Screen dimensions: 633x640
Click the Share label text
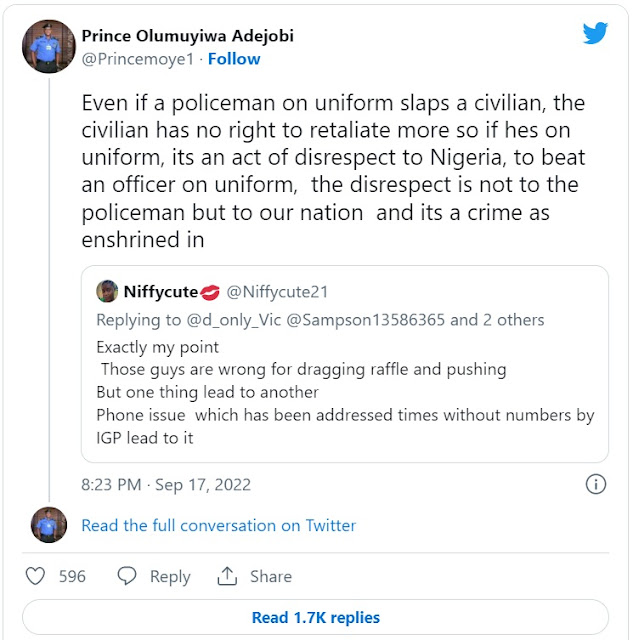coord(271,577)
